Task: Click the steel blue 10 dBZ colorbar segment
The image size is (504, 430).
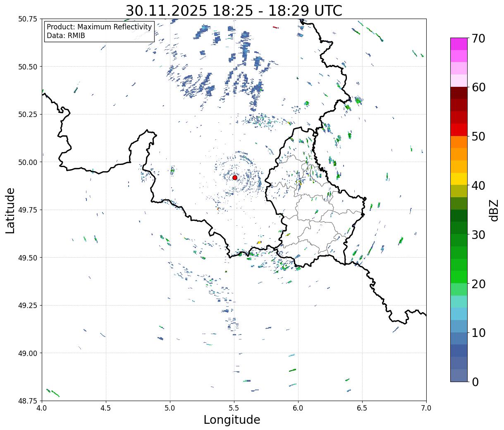Action: [459, 338]
